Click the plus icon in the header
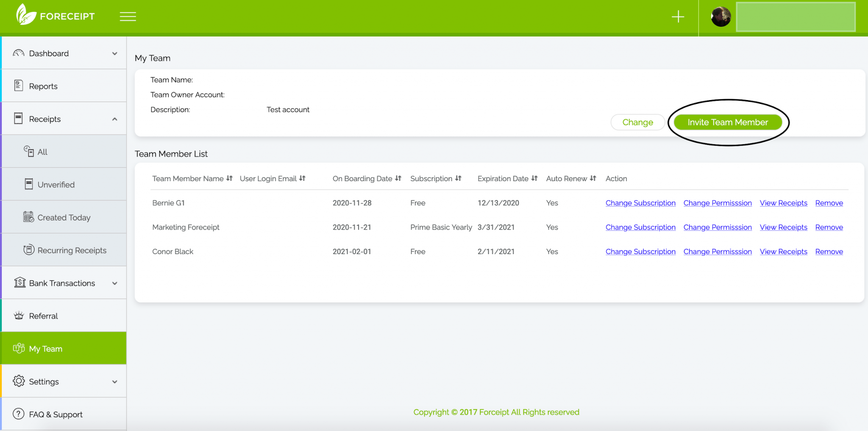The image size is (868, 431). tap(677, 17)
